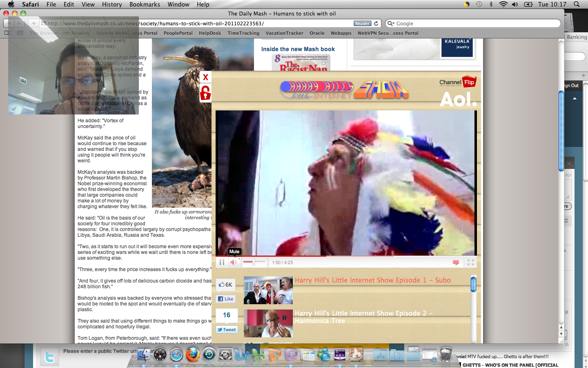
Task: Open the Bookmarks menu
Action: 145,4
